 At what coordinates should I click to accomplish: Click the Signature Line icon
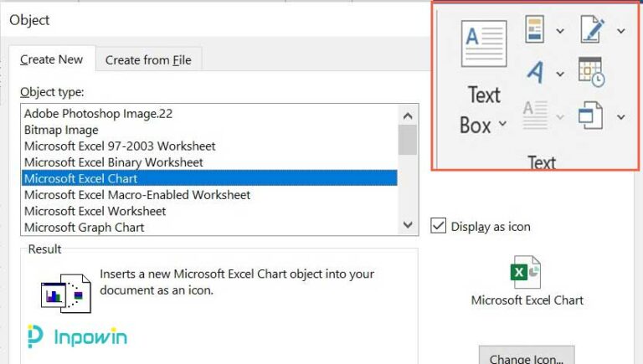click(593, 29)
